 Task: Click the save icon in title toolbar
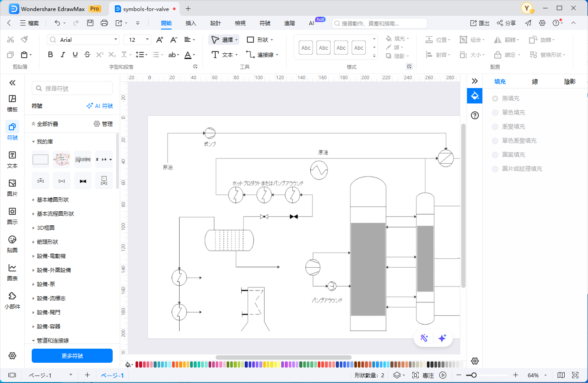[x=90, y=23]
